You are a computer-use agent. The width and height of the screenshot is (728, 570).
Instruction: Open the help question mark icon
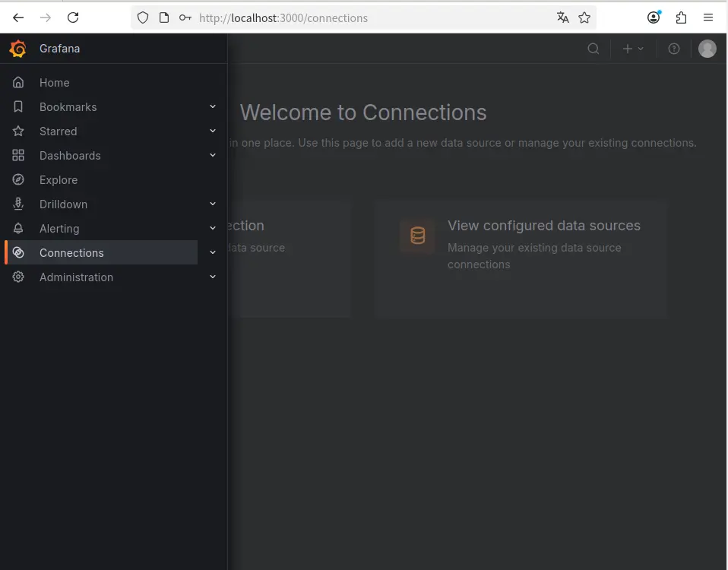click(674, 49)
